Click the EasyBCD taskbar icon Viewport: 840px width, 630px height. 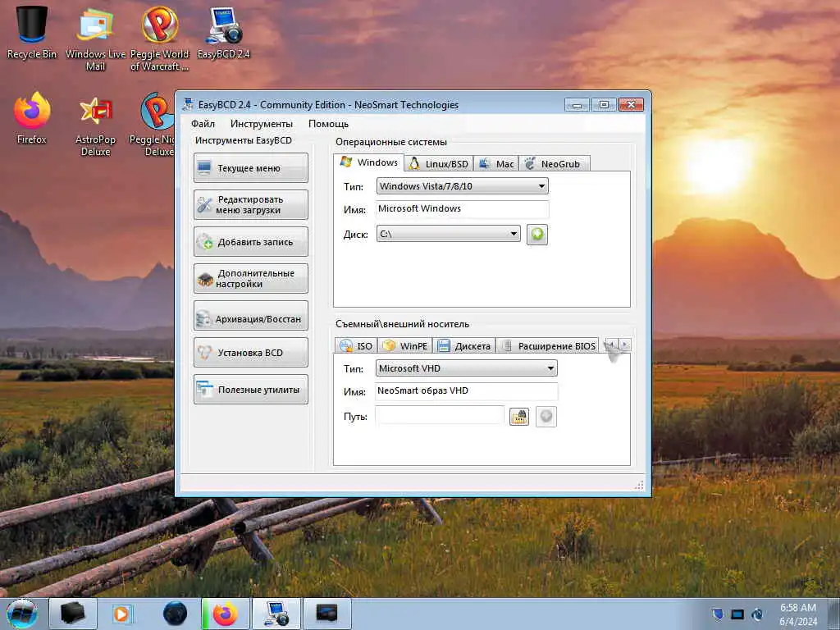click(x=276, y=614)
